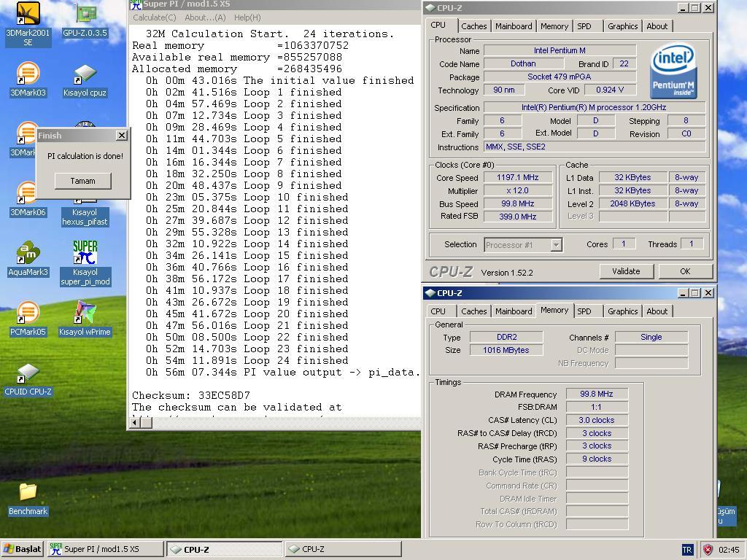
Task: Click the Core VID 0.924 V value
Action: coord(610,90)
